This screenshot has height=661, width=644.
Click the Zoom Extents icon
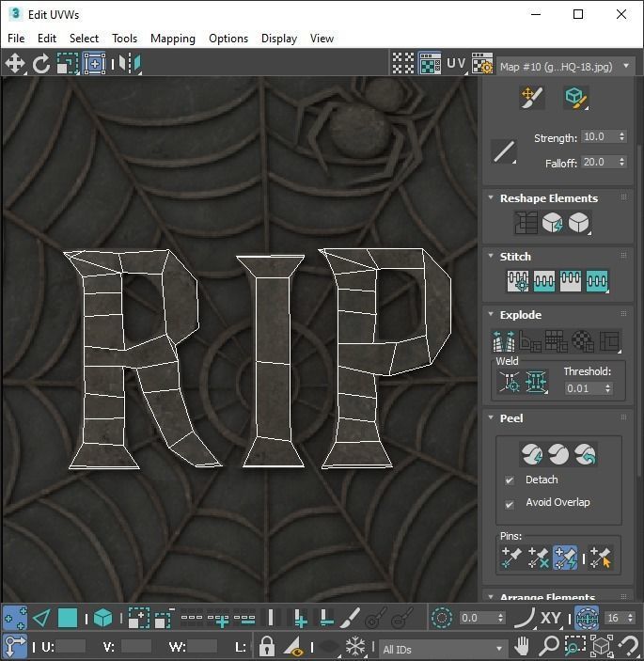602,646
